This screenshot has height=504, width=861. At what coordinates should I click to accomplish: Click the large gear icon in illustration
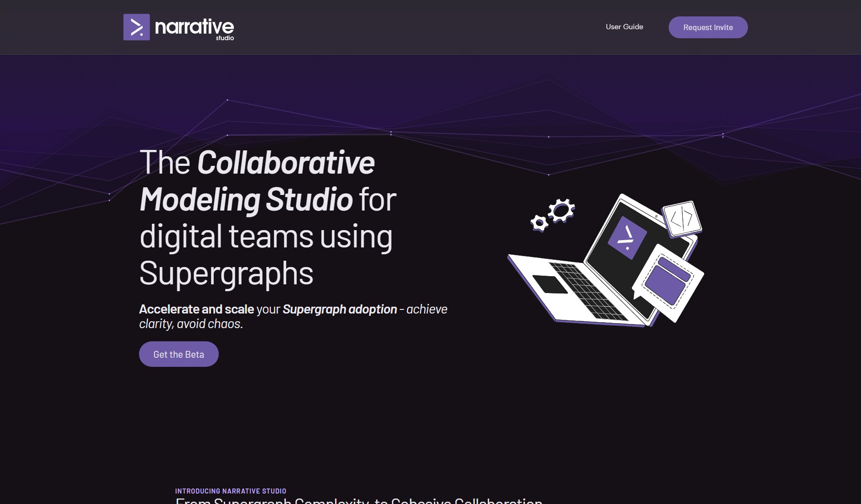pyautogui.click(x=561, y=211)
